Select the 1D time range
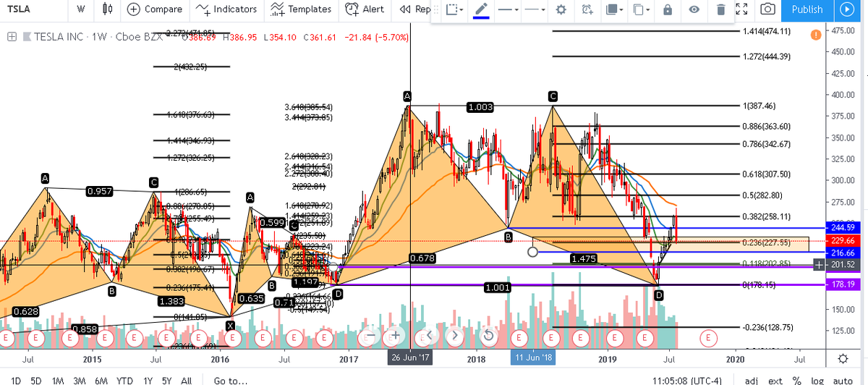 click(x=15, y=379)
